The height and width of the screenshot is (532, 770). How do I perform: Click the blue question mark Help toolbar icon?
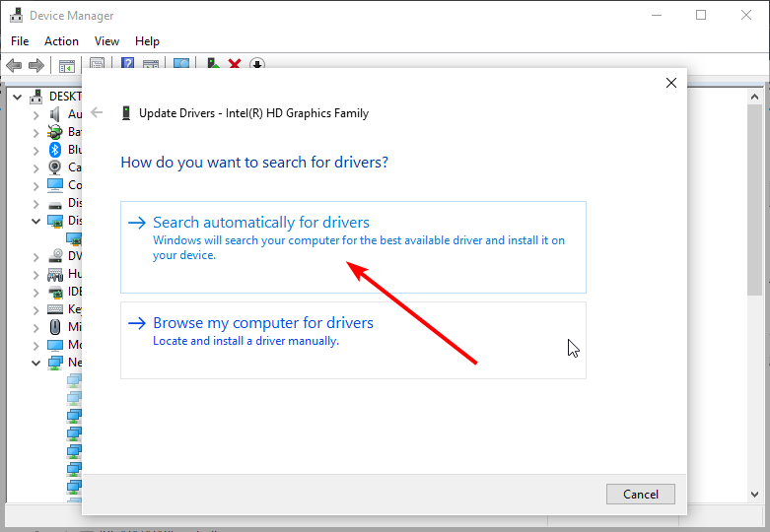click(x=128, y=63)
